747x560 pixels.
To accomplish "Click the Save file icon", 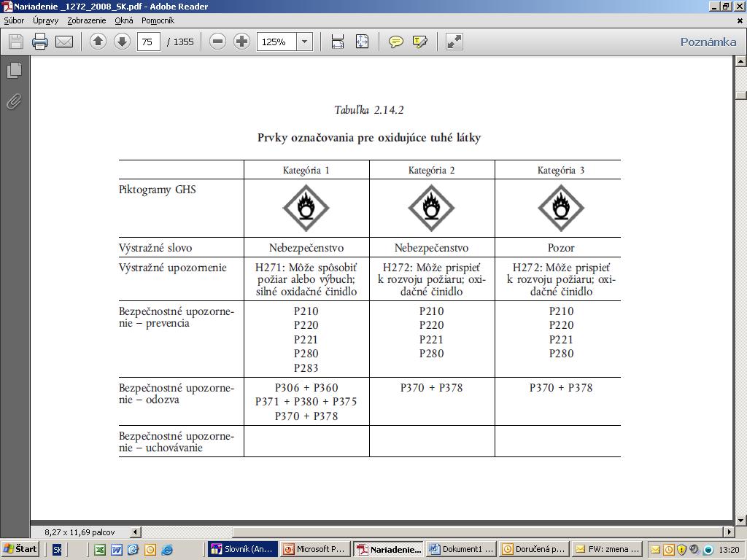I will pos(16,42).
